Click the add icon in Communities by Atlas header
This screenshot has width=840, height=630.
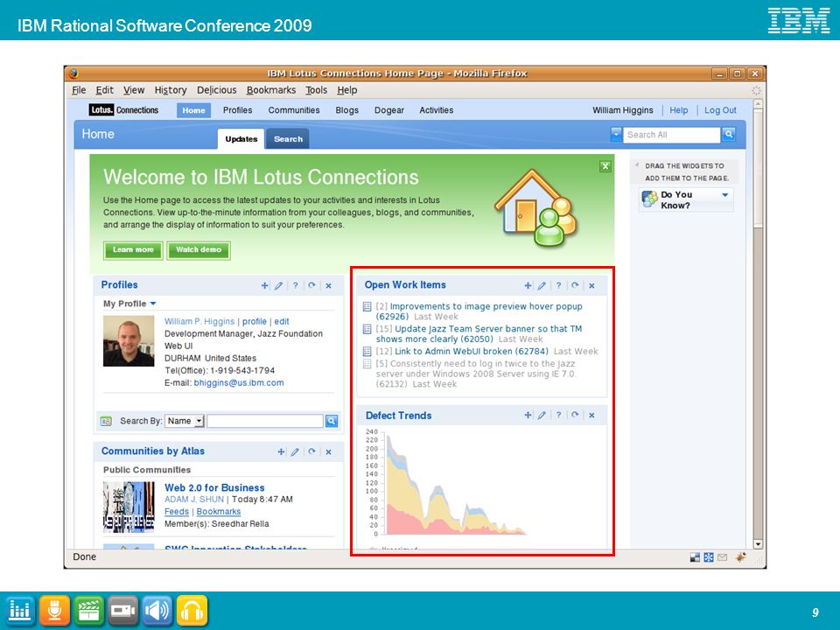(x=281, y=451)
